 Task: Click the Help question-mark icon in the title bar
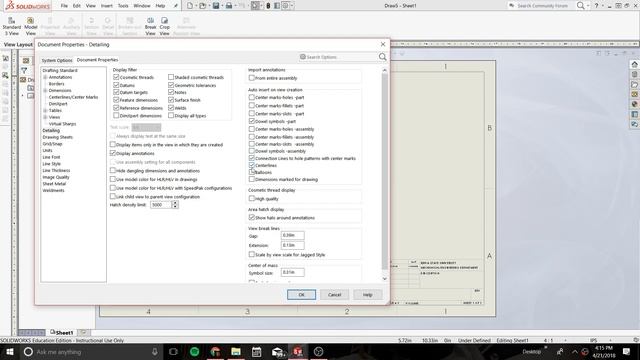(x=596, y=6)
